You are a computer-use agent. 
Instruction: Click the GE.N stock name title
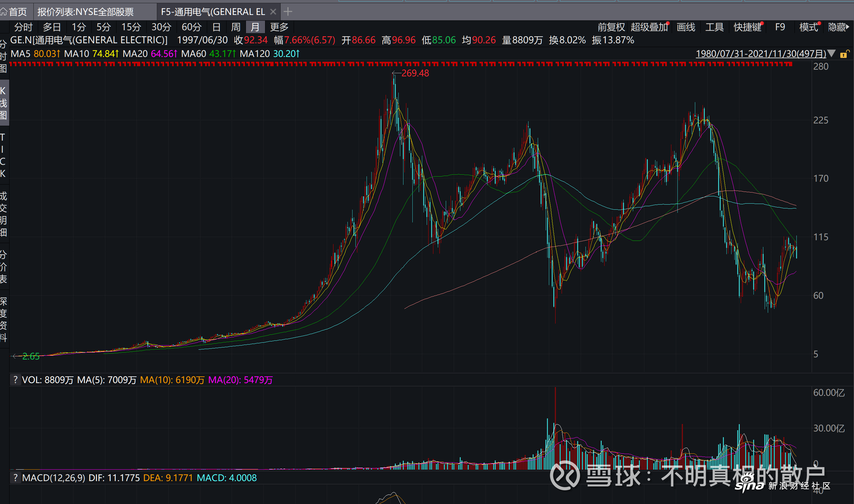click(x=89, y=40)
